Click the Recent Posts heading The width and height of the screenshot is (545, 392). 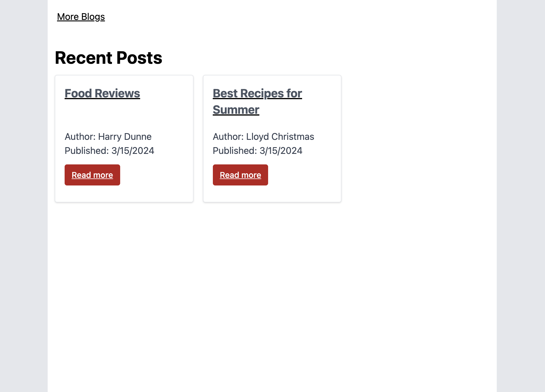pyautogui.click(x=108, y=58)
